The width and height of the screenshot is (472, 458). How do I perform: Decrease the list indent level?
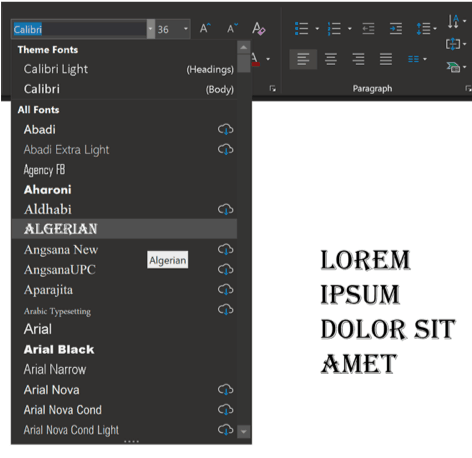(368, 29)
